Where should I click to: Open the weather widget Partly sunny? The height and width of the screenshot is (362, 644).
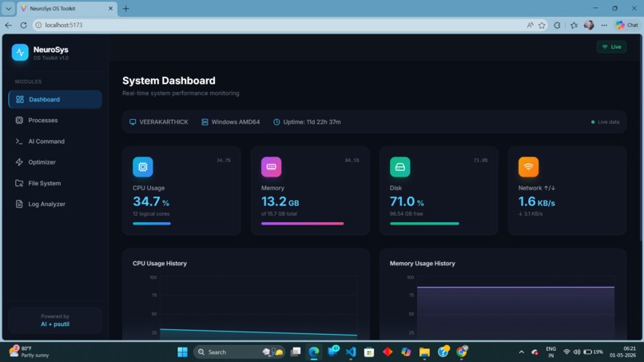(x=29, y=352)
